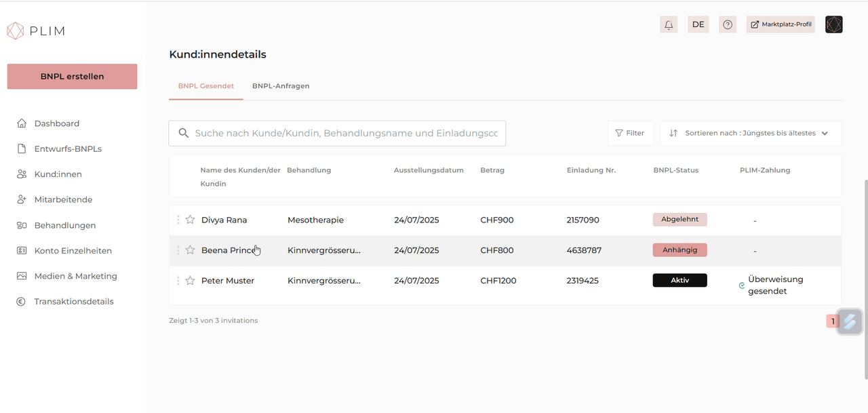This screenshot has width=868, height=413.
Task: Click the PLIM-Zahlung column header
Action: [765, 170]
